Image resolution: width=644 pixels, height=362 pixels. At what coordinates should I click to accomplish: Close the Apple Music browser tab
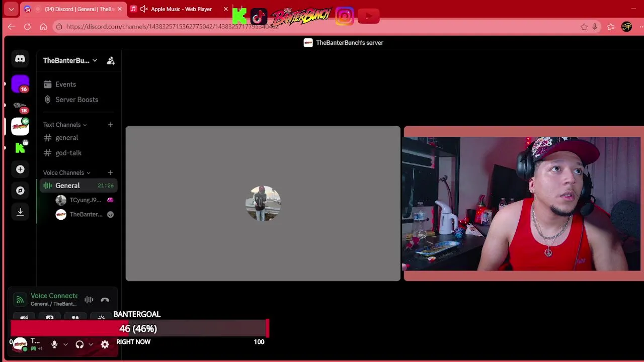click(225, 9)
